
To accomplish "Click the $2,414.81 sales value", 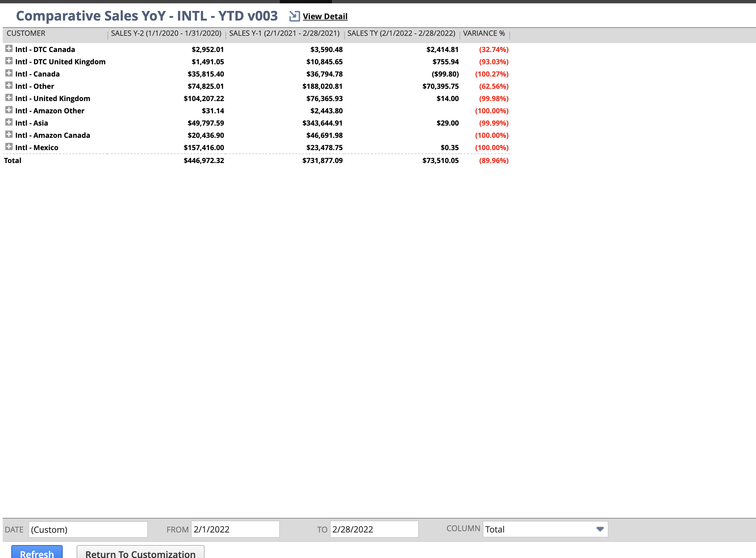I will click(442, 49).
